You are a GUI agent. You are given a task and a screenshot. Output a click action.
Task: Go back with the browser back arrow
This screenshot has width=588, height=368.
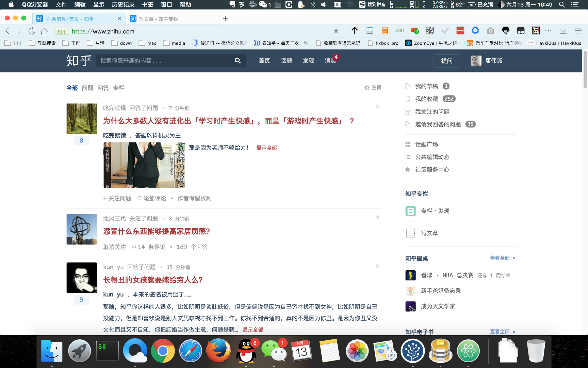(8, 31)
